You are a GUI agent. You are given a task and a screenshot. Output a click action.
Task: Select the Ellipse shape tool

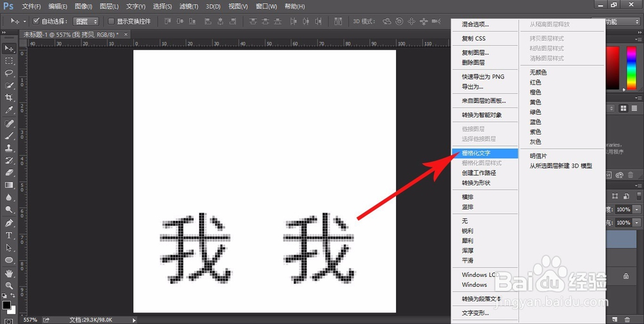9,260
